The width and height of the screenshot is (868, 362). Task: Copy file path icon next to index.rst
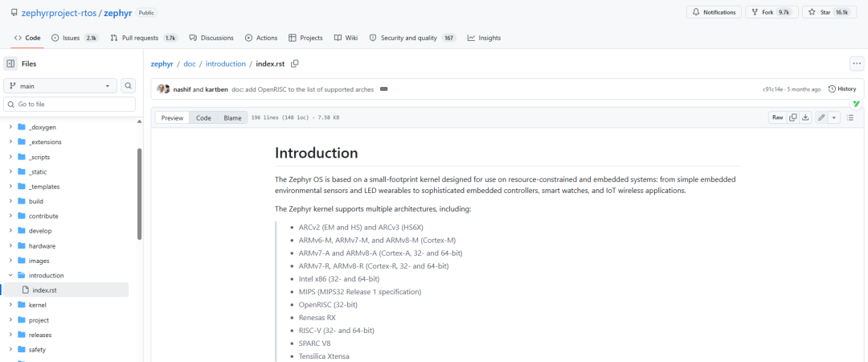click(295, 64)
